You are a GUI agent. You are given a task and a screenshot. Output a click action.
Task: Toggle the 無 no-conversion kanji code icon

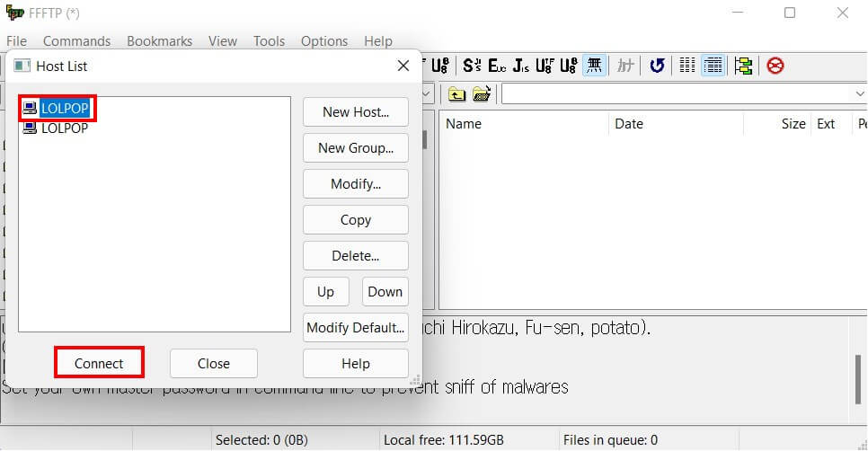594,66
